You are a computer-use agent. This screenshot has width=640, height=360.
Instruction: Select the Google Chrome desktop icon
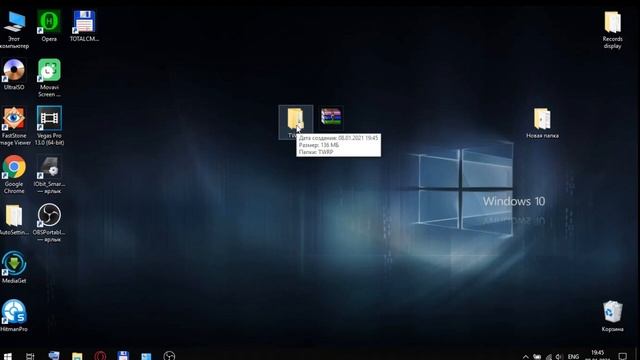(x=14, y=174)
